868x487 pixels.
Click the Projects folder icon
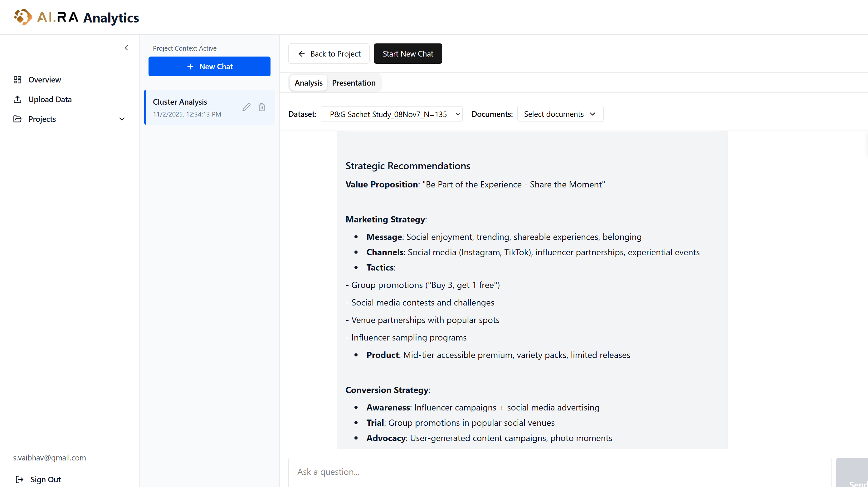[x=17, y=119]
